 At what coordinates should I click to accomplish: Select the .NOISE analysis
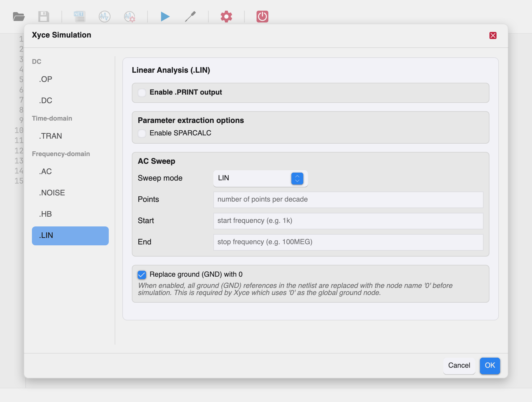coord(70,193)
